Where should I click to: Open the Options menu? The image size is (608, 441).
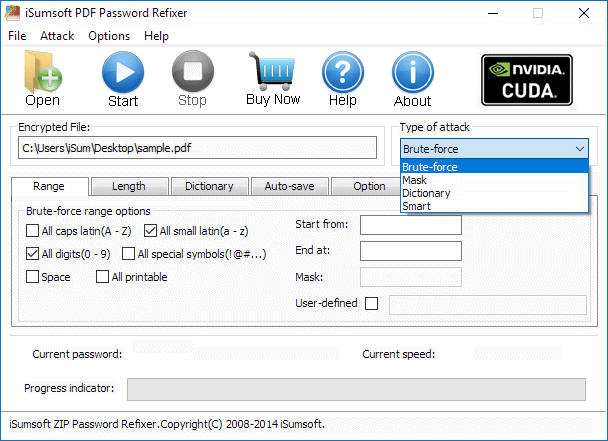pyautogui.click(x=109, y=36)
